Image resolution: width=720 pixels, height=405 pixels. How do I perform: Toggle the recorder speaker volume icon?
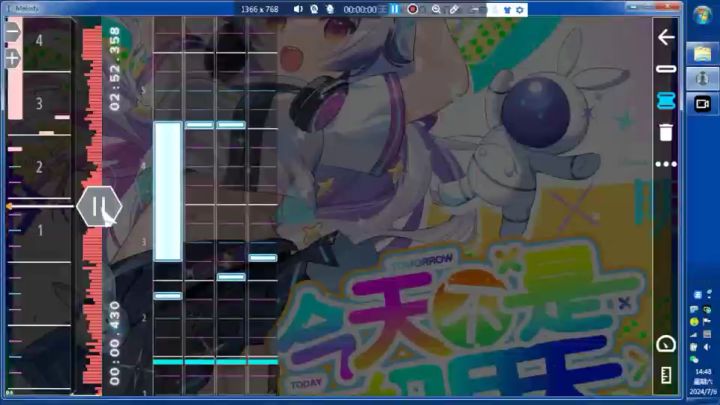pyautogui.click(x=298, y=9)
